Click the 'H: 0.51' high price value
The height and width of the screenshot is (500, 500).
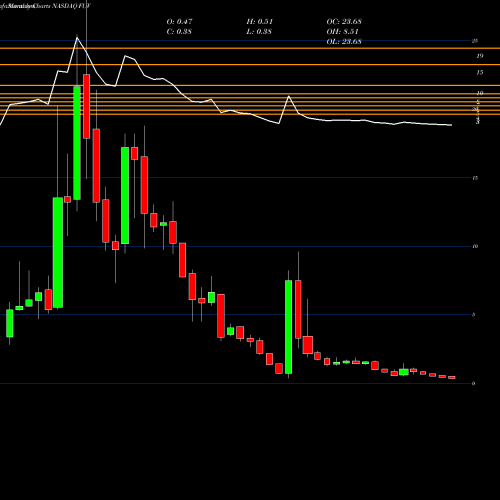[x=260, y=22]
